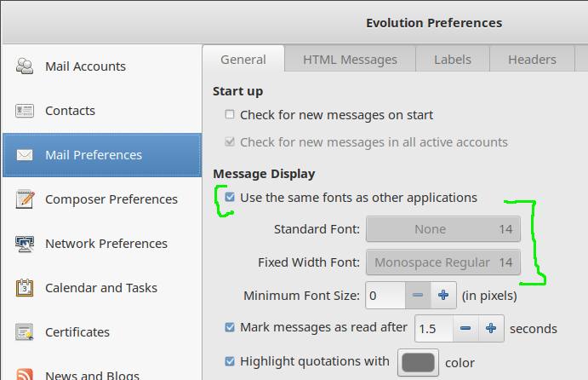The height and width of the screenshot is (380, 588).
Task: Open the Contacts address card icon
Action: point(25,111)
